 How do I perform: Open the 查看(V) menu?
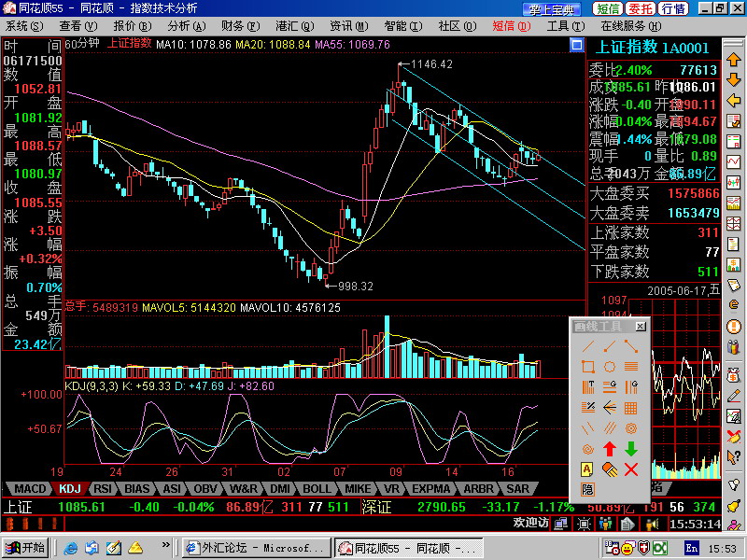(x=78, y=26)
